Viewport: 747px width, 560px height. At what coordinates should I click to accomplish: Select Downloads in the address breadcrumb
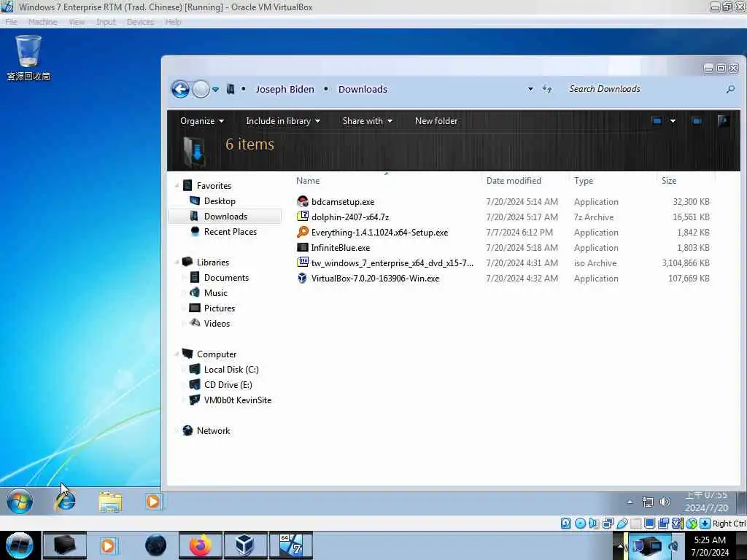(x=363, y=89)
